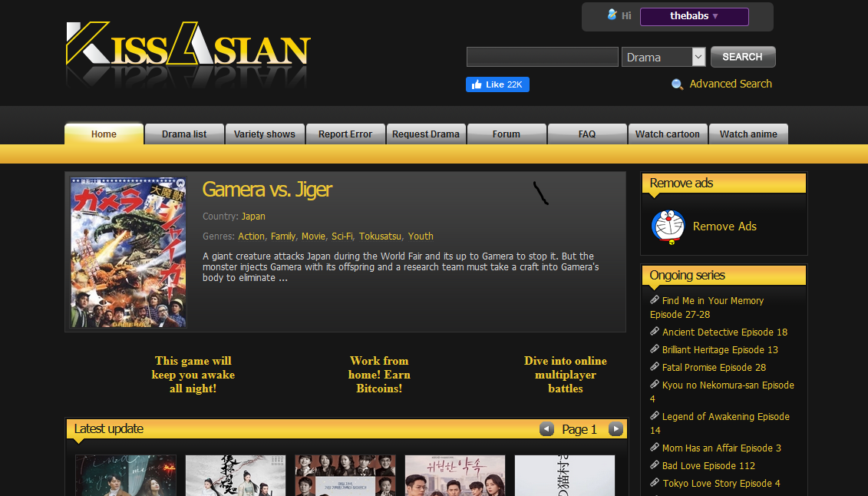This screenshot has width=868, height=496.
Task: Open the Watch cartoon tab
Action: tap(668, 134)
